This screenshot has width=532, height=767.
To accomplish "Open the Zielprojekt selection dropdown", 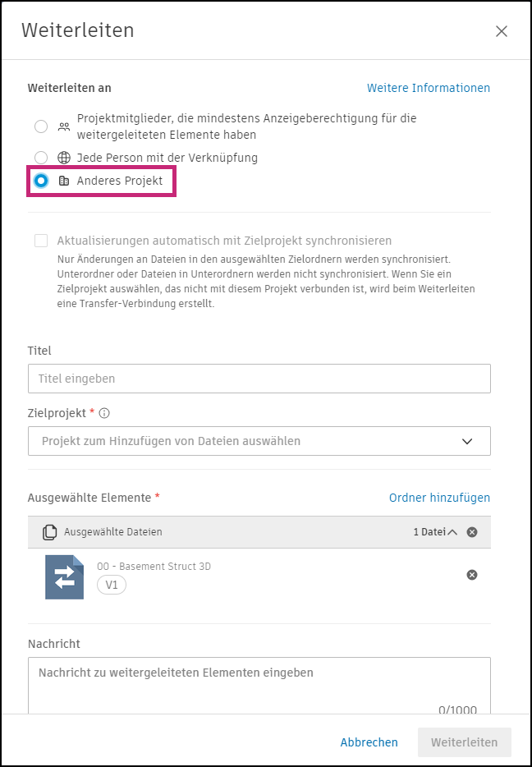I will [x=259, y=441].
